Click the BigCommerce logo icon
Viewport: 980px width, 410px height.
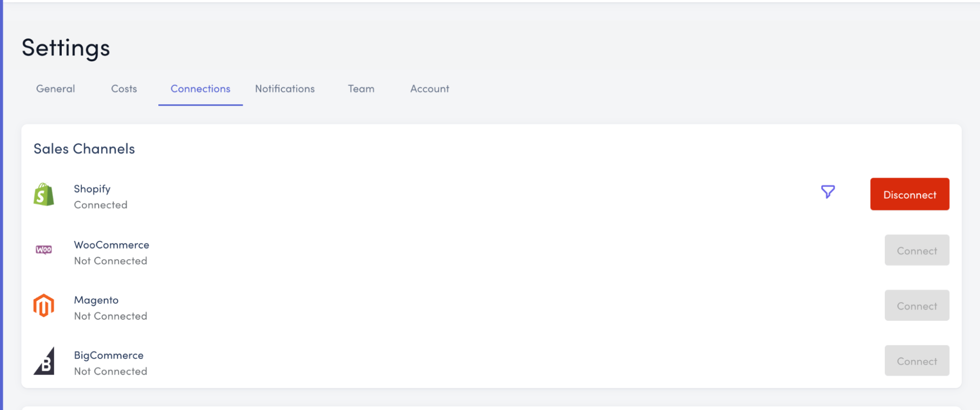(x=44, y=361)
